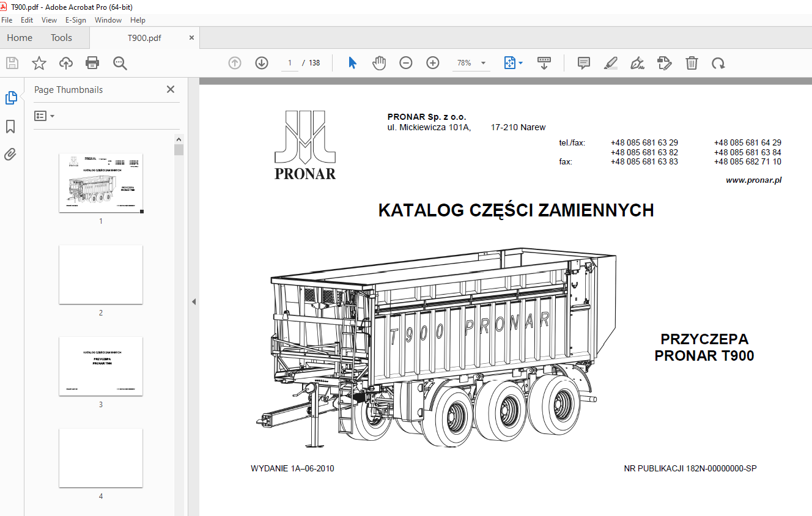Click the fit page view icon
The height and width of the screenshot is (516, 812).
point(509,63)
